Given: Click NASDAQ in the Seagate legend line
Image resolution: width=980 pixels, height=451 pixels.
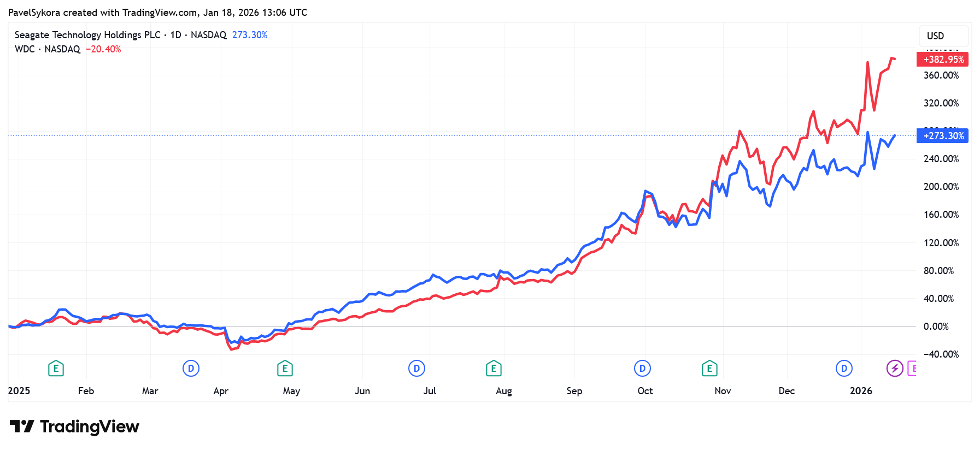Looking at the screenshot, I should [208, 35].
